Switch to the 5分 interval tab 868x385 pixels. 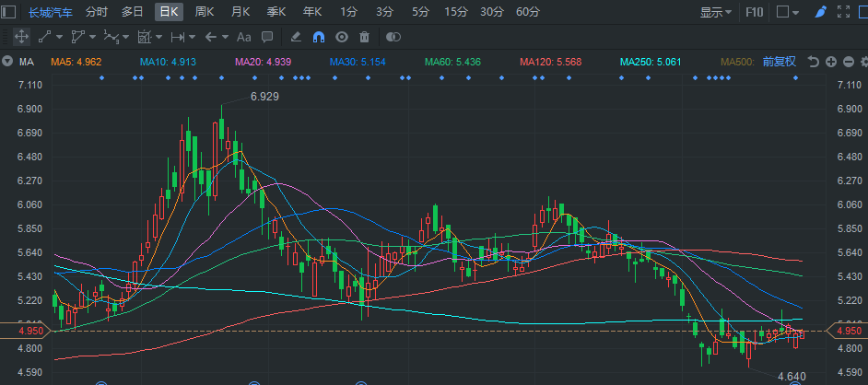tap(421, 12)
